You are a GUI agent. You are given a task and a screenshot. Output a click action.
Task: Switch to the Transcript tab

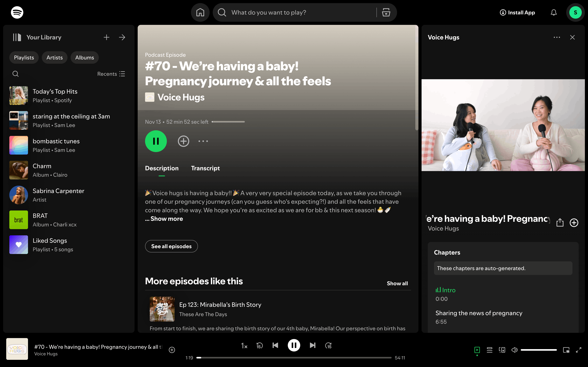[x=205, y=168]
